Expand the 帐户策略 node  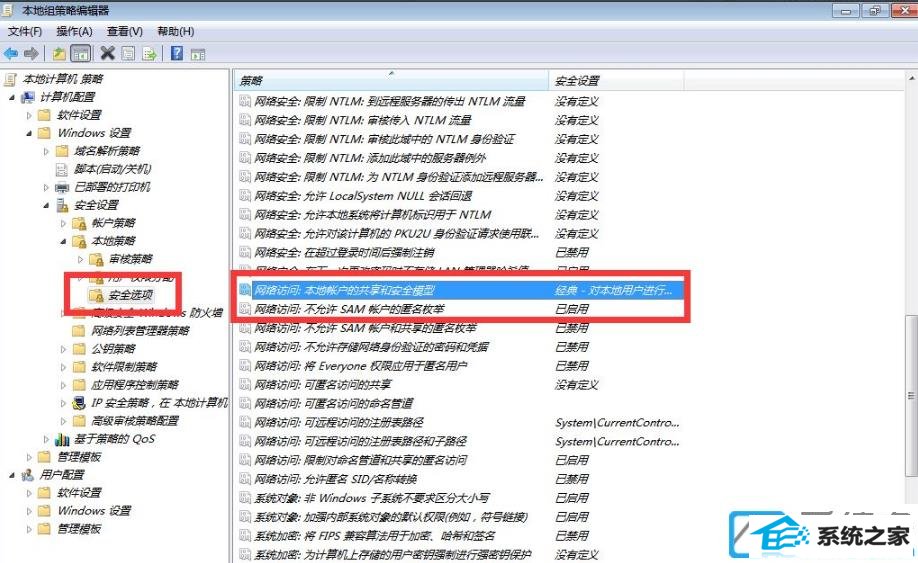[x=63, y=224]
